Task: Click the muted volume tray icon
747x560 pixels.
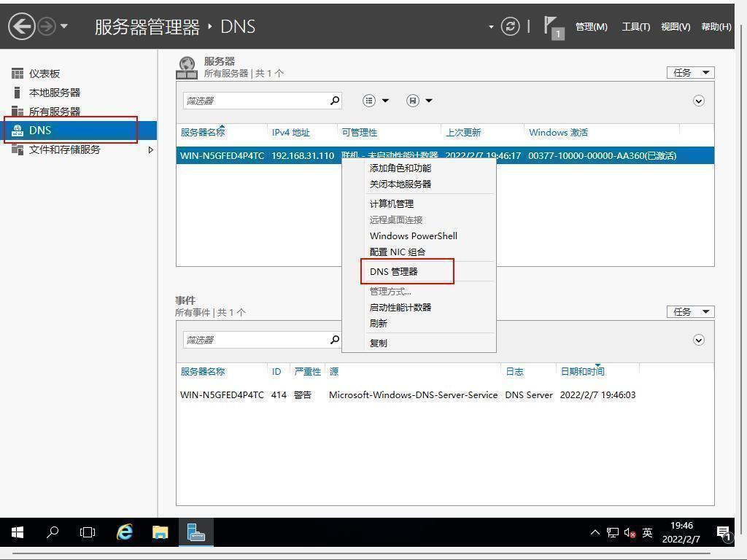Action: point(630,533)
